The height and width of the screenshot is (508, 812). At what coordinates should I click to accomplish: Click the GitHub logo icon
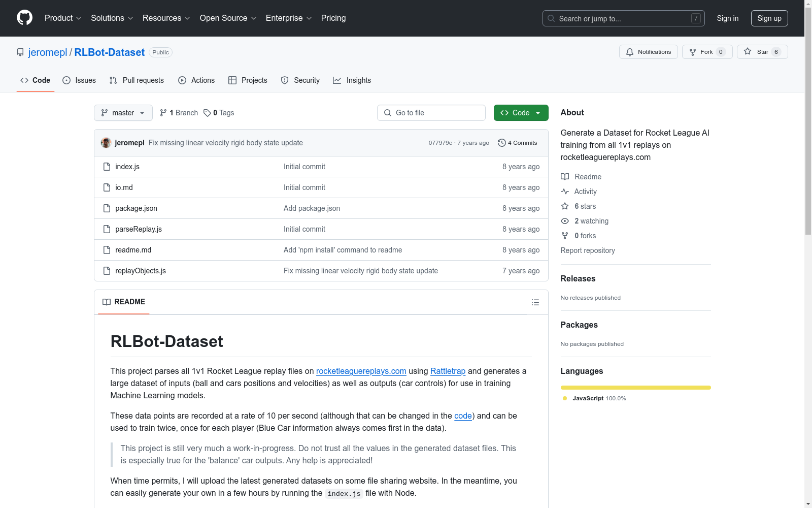(x=24, y=18)
